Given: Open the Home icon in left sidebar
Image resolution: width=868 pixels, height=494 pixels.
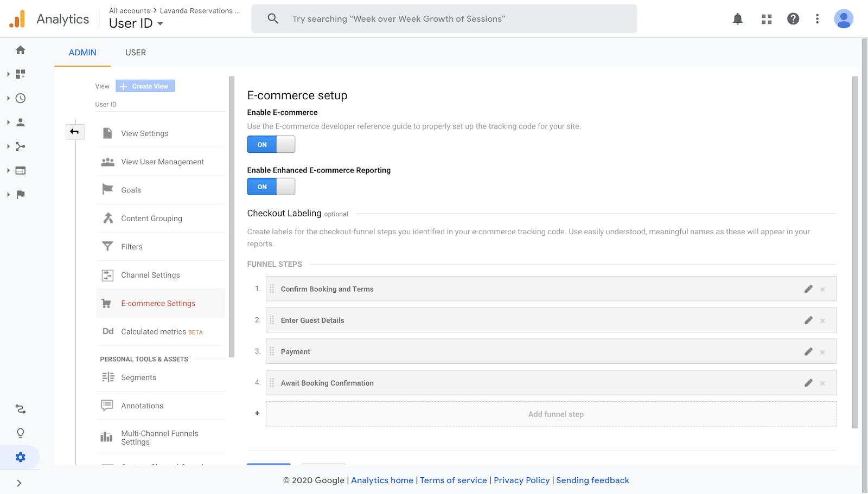Looking at the screenshot, I should (21, 50).
